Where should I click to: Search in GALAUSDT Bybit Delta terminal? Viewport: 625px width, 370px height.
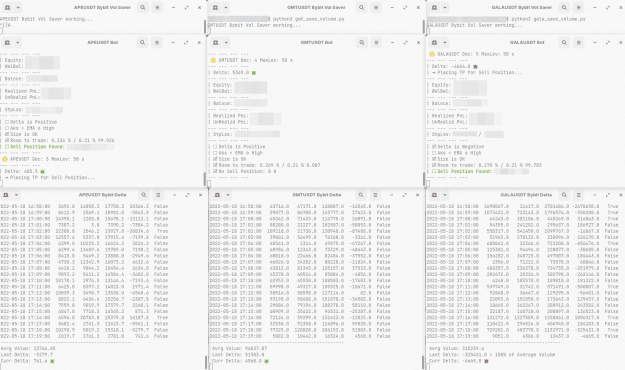564,195
